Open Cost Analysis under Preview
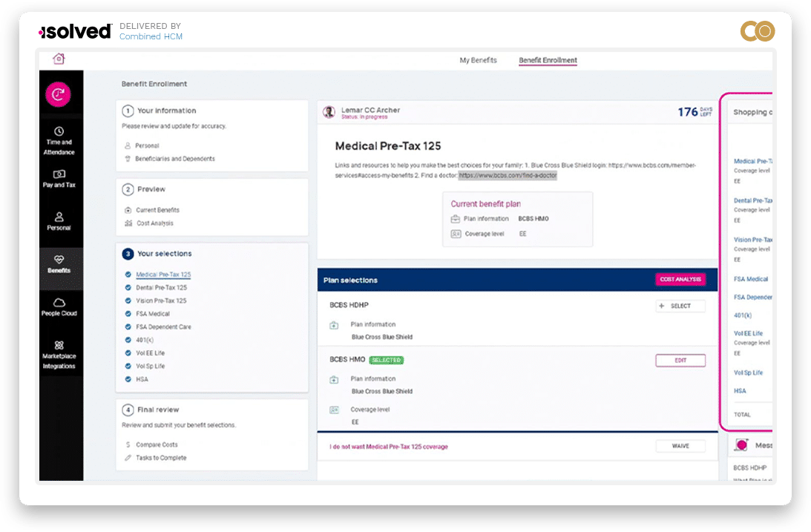 (154, 223)
